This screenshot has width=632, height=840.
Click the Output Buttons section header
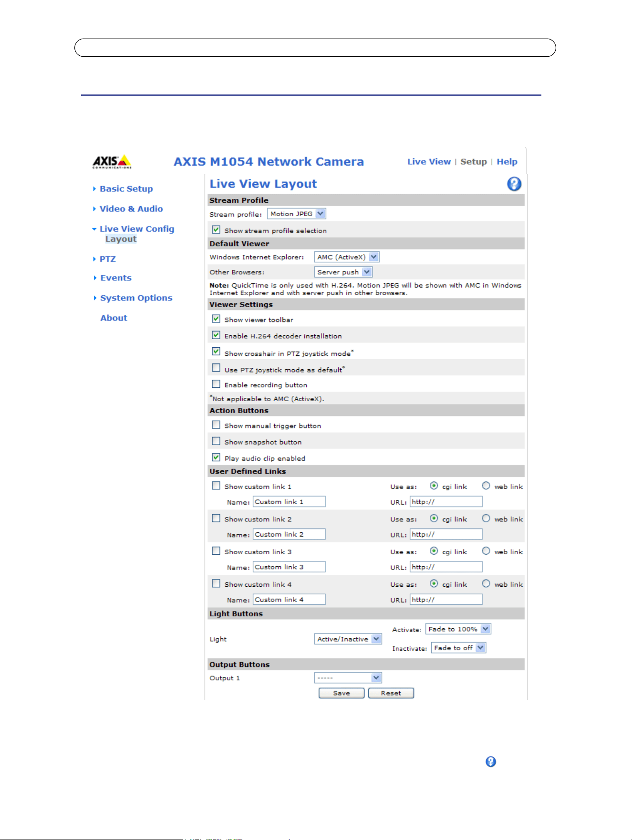click(366, 664)
